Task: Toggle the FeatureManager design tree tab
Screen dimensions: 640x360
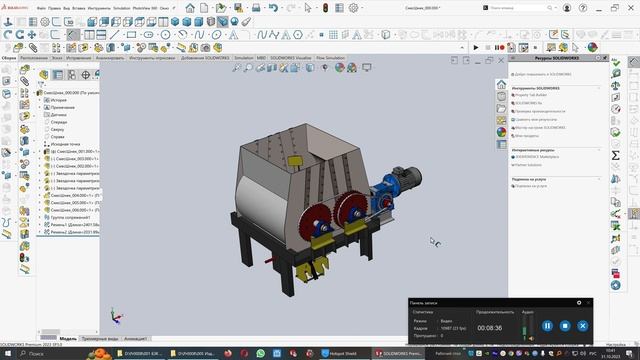Action: (x=44, y=75)
